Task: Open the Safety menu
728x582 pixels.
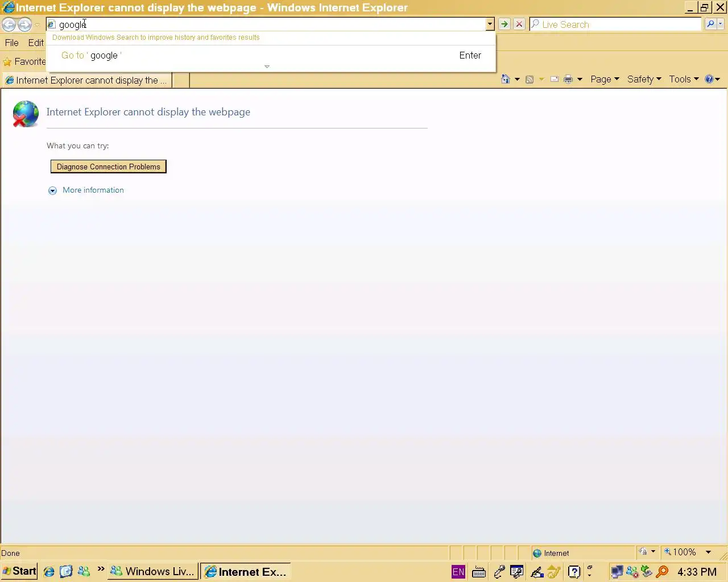Action: (x=644, y=79)
